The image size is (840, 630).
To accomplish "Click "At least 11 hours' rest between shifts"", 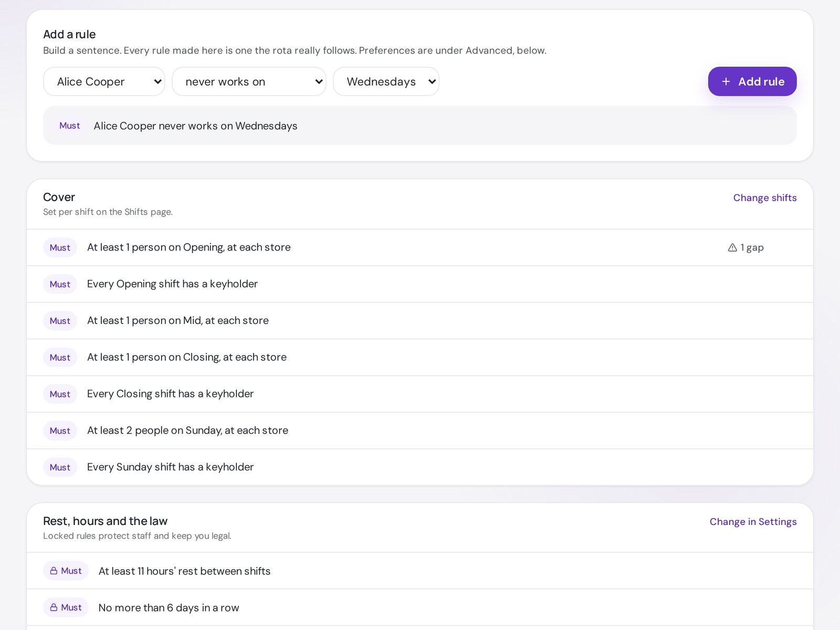I will 184,571.
